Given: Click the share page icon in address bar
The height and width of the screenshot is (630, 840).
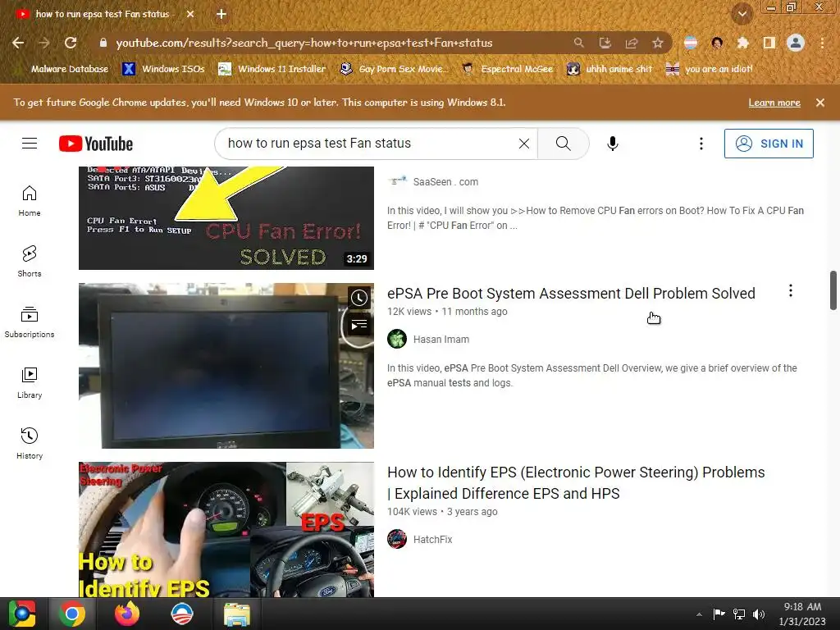Looking at the screenshot, I should pyautogui.click(x=631, y=43).
